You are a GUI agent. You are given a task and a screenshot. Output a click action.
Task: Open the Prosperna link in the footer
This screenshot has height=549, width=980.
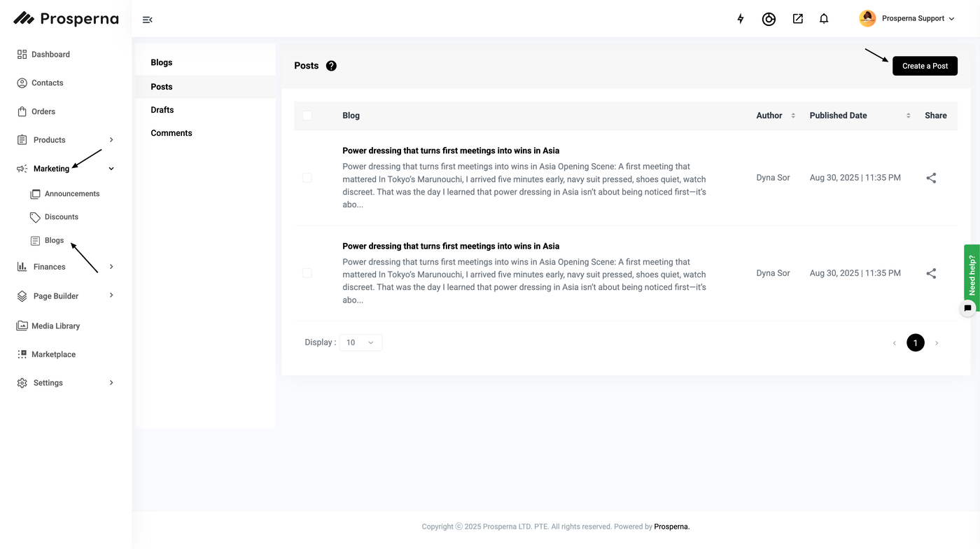pyautogui.click(x=671, y=527)
